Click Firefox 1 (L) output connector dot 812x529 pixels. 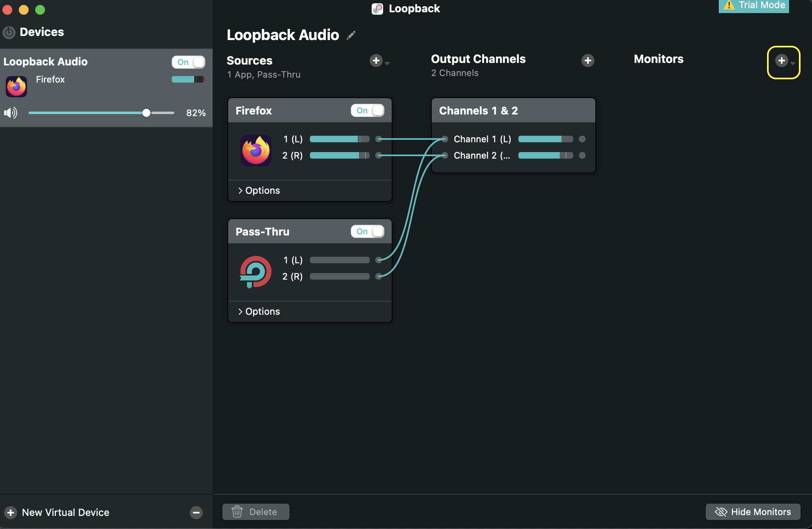click(x=379, y=139)
